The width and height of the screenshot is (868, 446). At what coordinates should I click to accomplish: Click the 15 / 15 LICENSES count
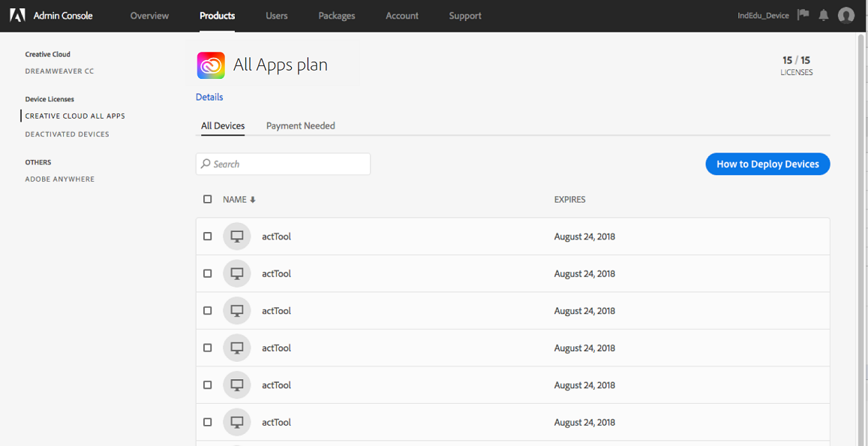(797, 65)
